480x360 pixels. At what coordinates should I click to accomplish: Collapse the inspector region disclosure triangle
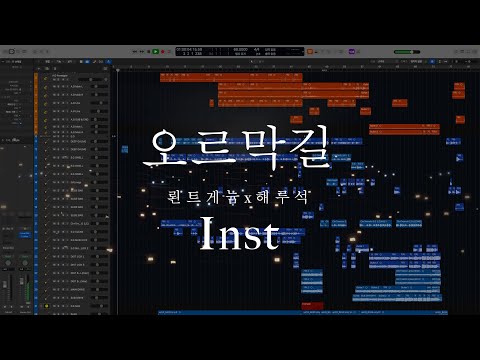point(3,62)
